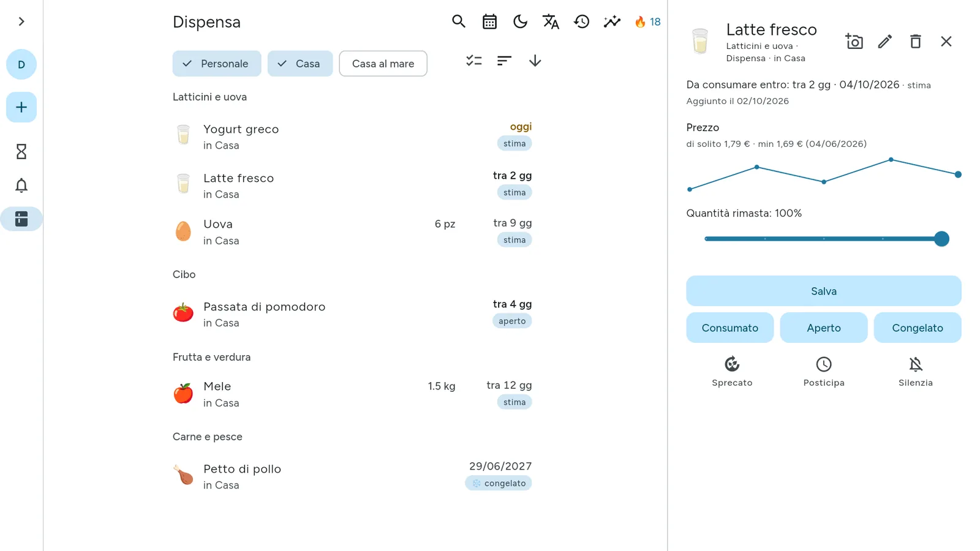This screenshot has width=980, height=551.
Task: Activate multi-select checklist mode
Action: click(474, 61)
